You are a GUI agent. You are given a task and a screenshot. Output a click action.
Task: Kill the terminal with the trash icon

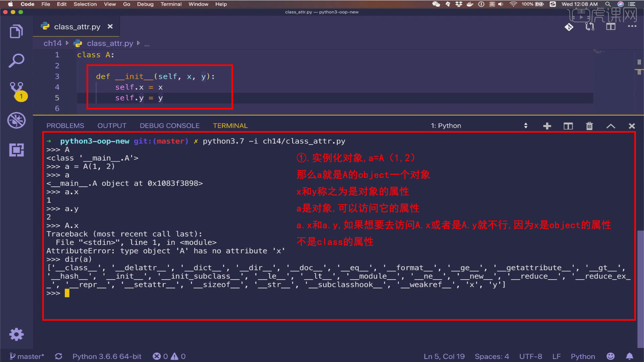589,126
